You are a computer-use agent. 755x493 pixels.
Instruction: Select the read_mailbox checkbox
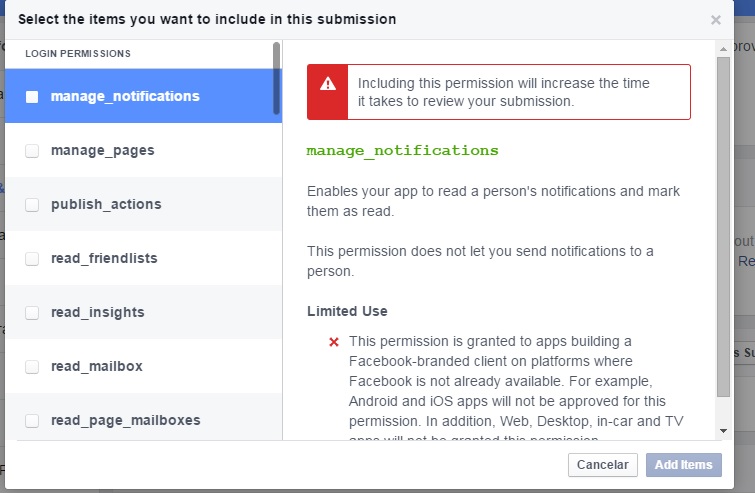pyautogui.click(x=32, y=366)
